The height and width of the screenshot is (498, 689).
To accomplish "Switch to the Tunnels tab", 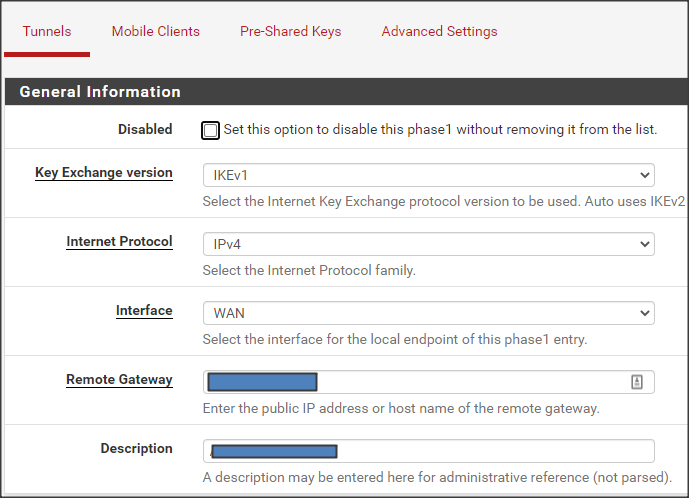I will tap(47, 31).
